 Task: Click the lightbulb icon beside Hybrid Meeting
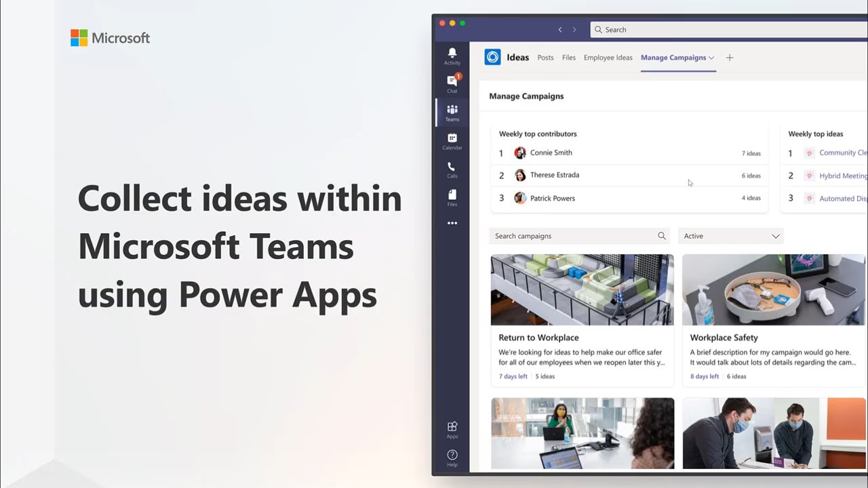click(809, 176)
